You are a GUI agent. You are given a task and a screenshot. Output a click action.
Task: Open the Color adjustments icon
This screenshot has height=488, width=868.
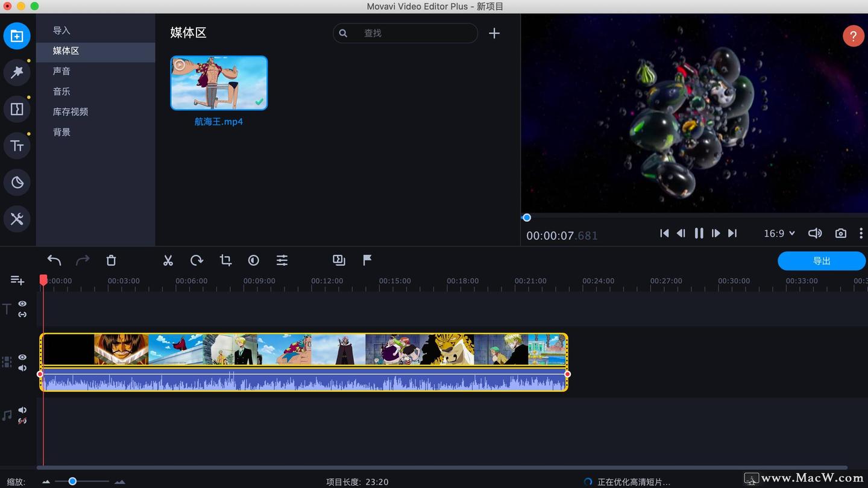[254, 260]
